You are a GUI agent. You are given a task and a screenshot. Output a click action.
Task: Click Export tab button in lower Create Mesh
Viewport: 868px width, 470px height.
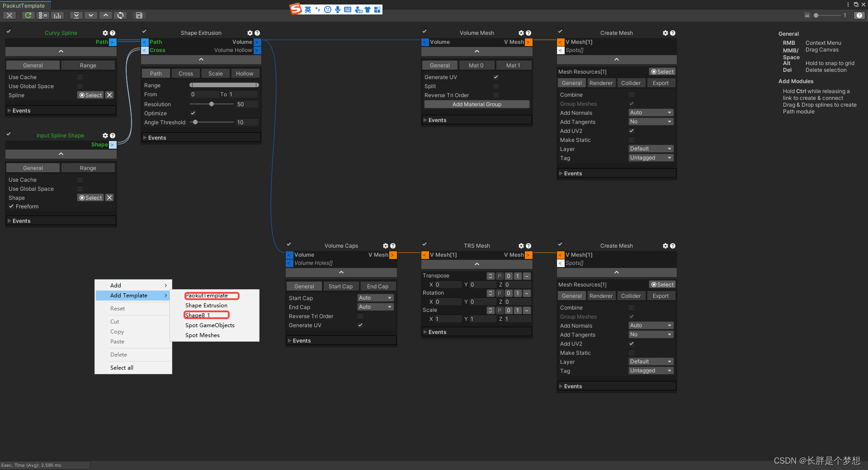coord(660,296)
